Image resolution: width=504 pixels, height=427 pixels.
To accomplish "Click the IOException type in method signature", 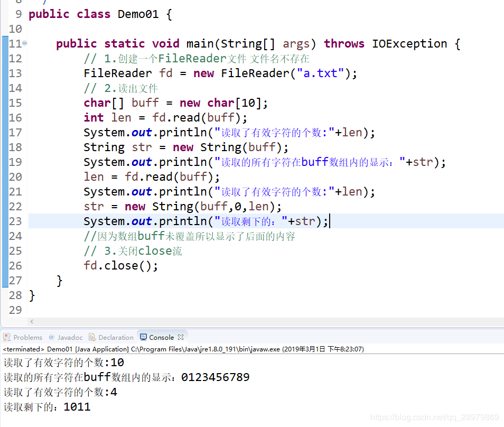I will 409,44.
